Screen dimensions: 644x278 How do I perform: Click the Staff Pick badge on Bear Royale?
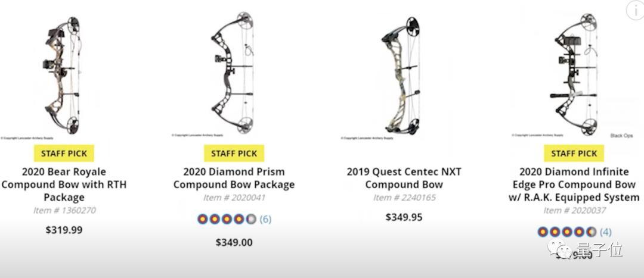point(64,154)
